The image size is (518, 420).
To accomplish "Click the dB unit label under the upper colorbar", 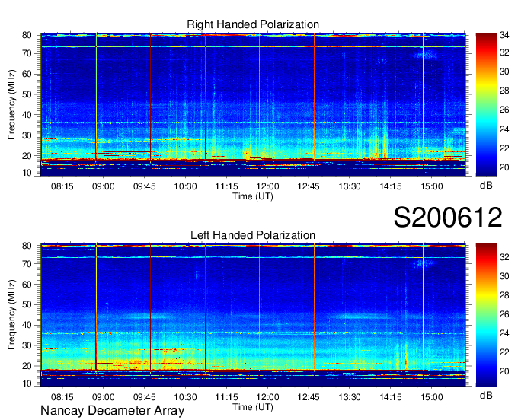I will pyautogui.click(x=486, y=186).
